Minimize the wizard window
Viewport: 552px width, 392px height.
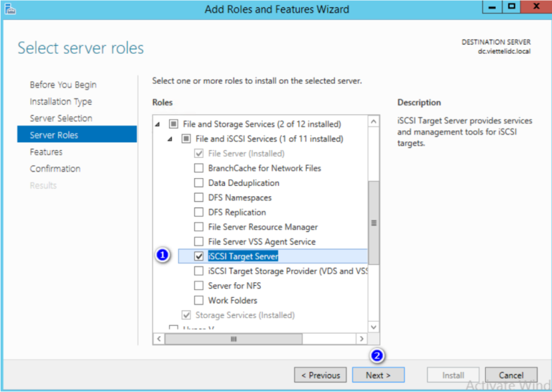(492, 6)
